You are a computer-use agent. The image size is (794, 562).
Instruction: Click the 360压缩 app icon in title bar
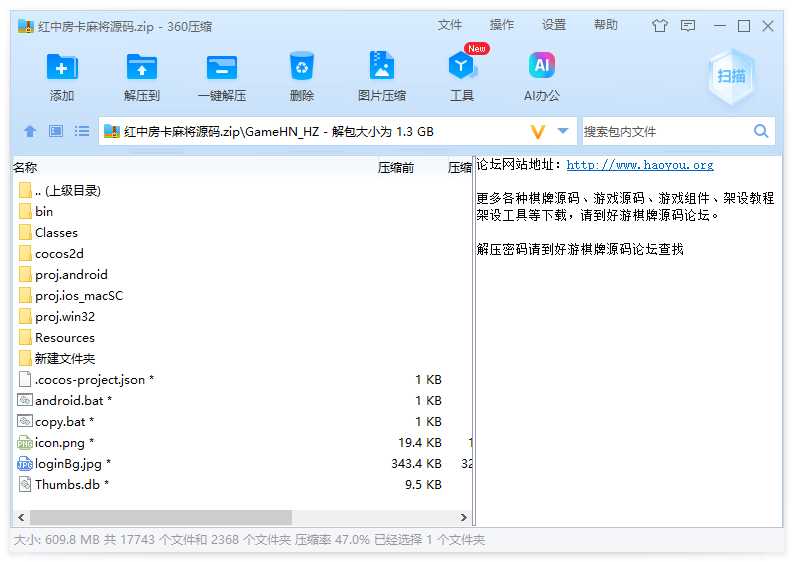pos(26,25)
